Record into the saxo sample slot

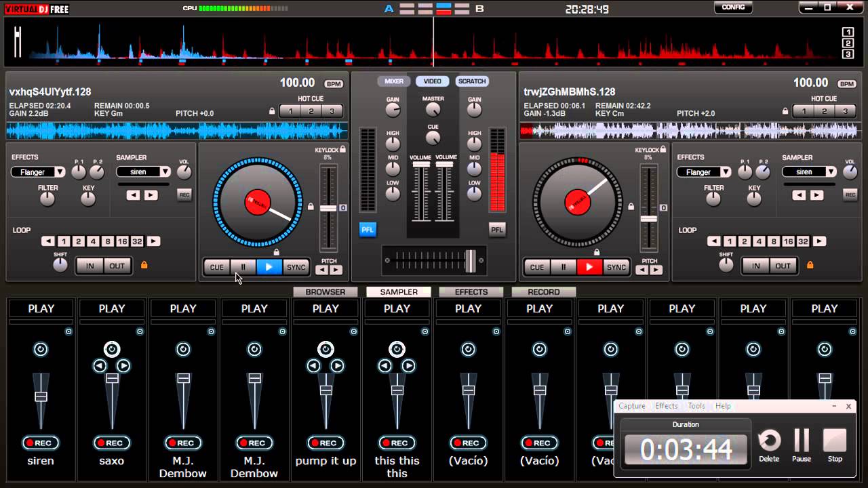[112, 443]
